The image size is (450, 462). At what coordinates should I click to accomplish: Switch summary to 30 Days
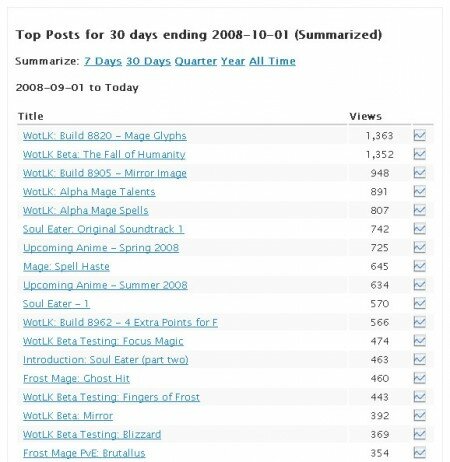tap(148, 61)
